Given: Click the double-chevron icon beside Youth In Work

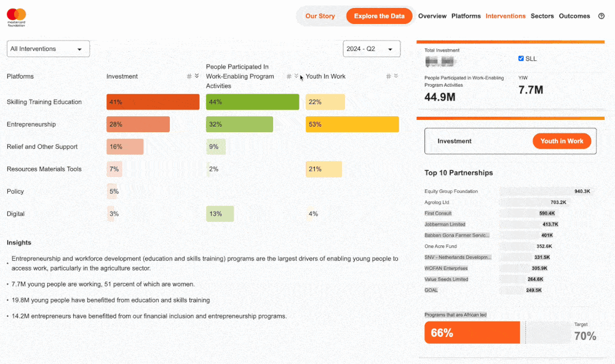Looking at the screenshot, I should [395, 76].
